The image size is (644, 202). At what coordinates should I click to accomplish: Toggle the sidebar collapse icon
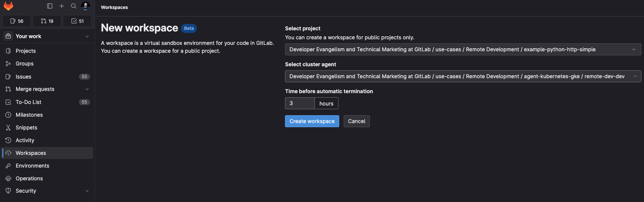(x=50, y=6)
